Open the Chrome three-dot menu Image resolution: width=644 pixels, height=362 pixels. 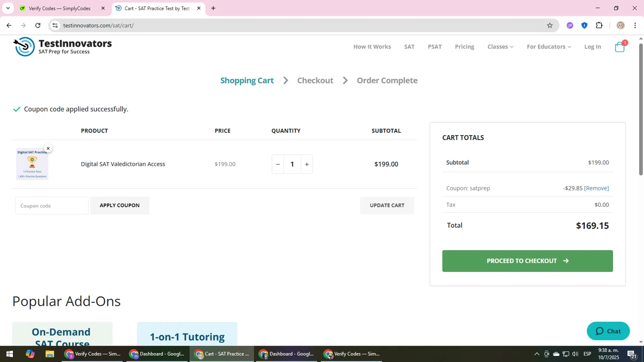click(x=635, y=26)
